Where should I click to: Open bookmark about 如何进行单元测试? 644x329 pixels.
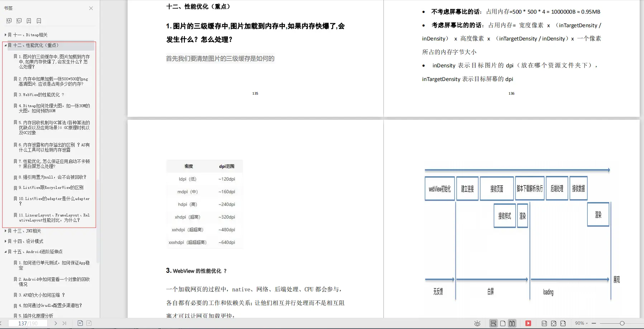[54, 265]
